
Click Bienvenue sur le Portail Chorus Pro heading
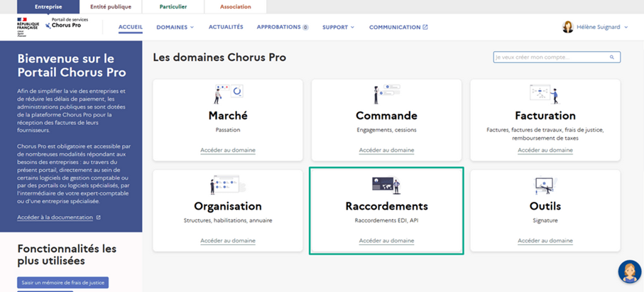72,65
